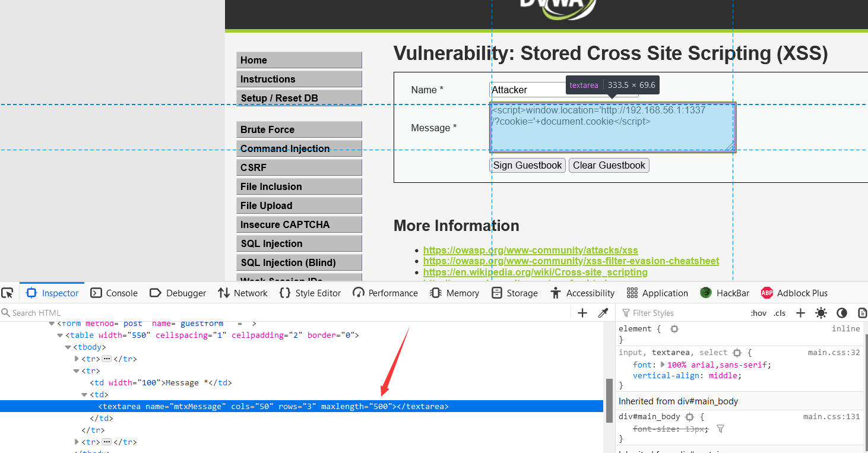Click the vertical-align: middle declaration
868x453 pixels.
[687, 376]
